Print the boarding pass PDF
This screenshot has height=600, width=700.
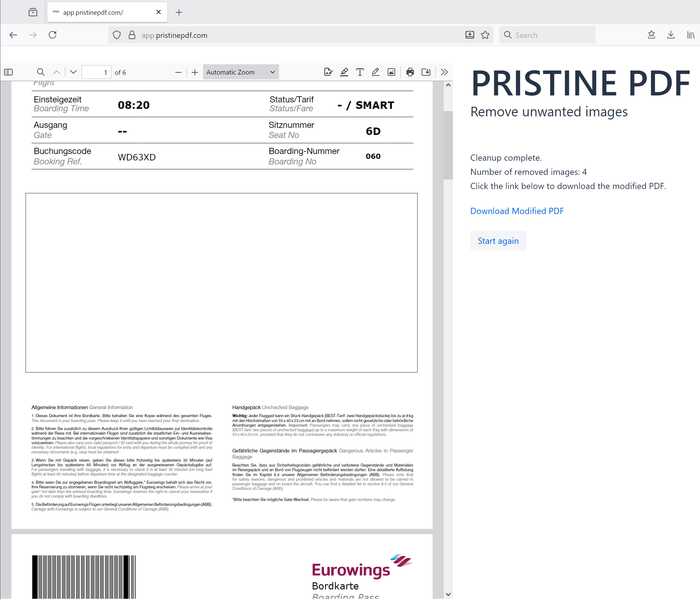coord(410,72)
